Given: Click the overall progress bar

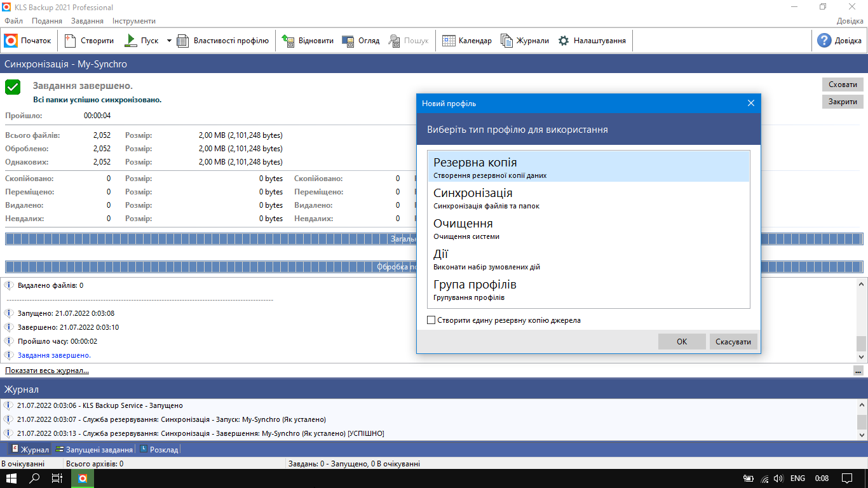Looking at the screenshot, I should tap(434, 239).
